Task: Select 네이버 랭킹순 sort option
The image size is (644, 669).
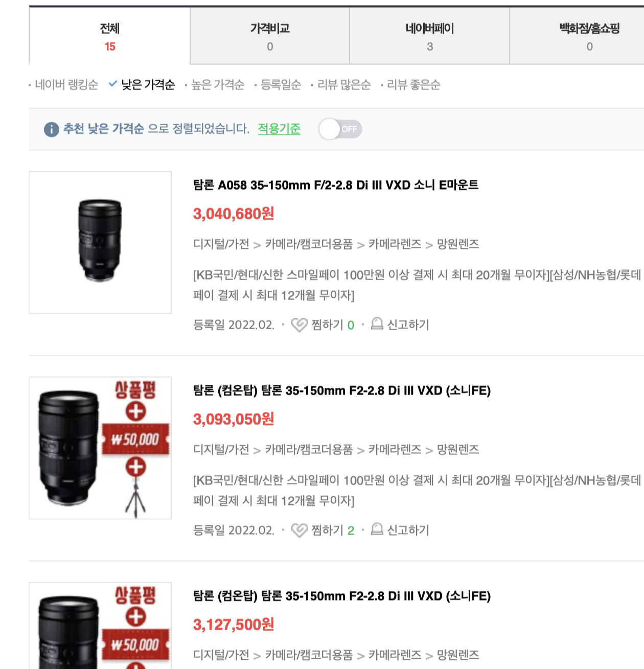Action: pyautogui.click(x=66, y=85)
